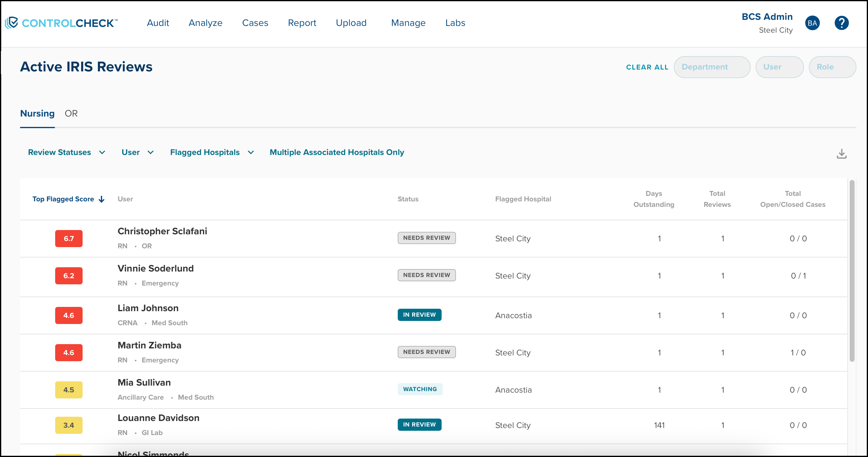Click Christopher Sclafani's Needs Review badge
Viewport: 868px width, 457px height.
(426, 238)
